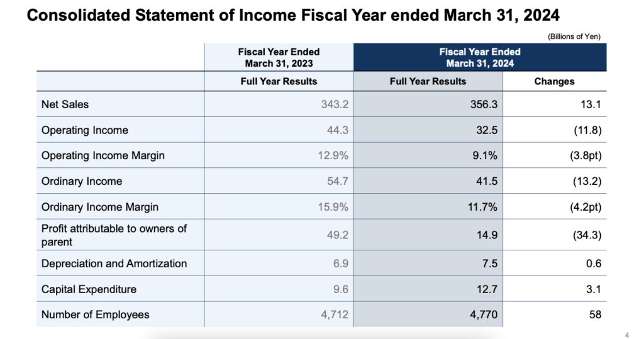Select the 356.3 Net Sales value
Viewport: 644px width, 339px height.
coord(484,104)
